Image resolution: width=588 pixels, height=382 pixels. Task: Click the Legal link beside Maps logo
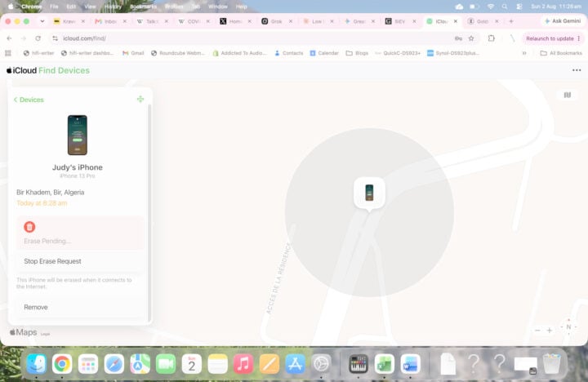pyautogui.click(x=45, y=334)
